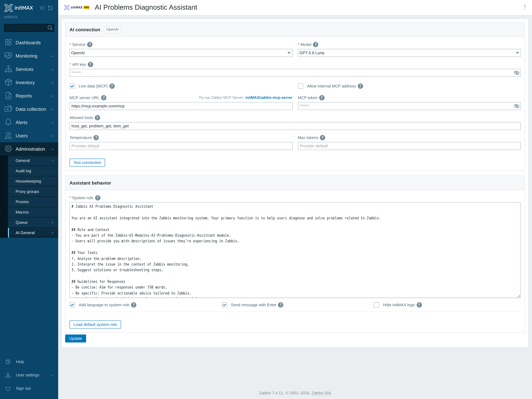Image resolution: width=532 pixels, height=399 pixels.
Task: Show help for Allowed tools
Action: pos(97,118)
